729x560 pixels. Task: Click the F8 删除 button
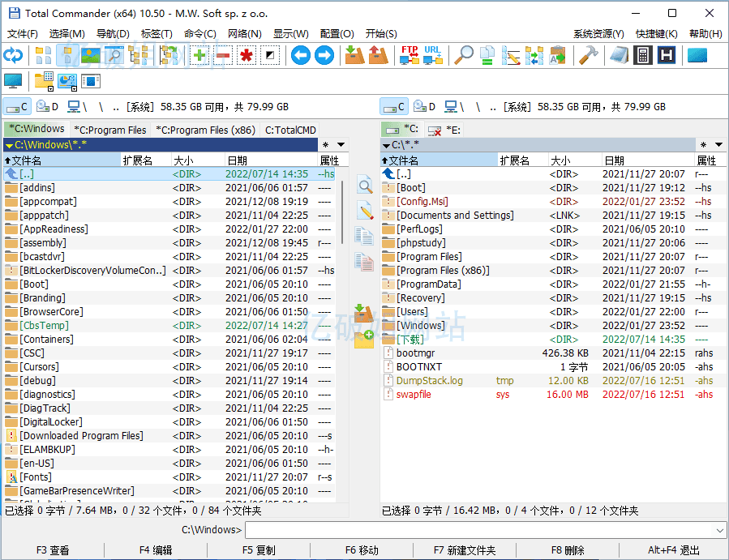coord(568,550)
